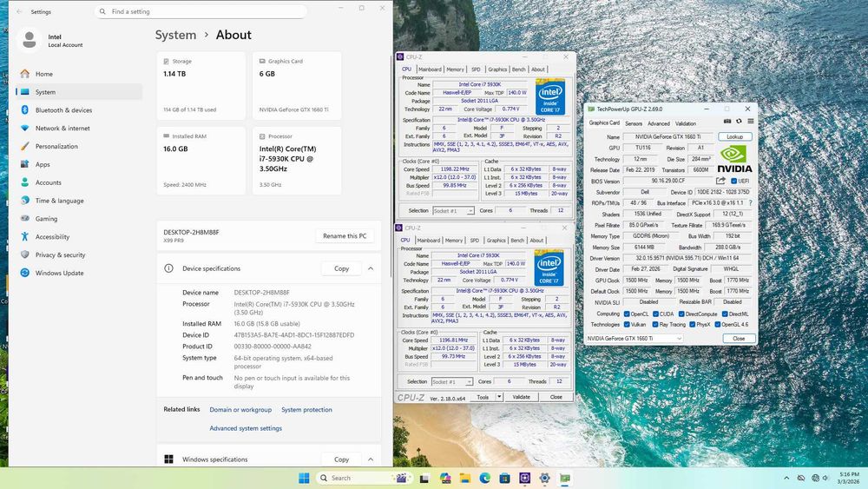Go back with the Settings back arrow

pyautogui.click(x=19, y=11)
